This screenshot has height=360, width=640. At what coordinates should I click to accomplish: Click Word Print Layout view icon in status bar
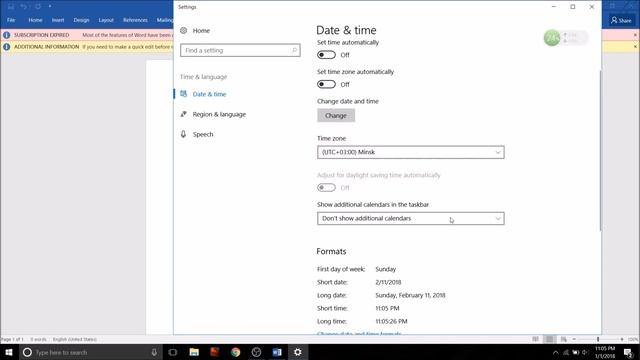549,339
